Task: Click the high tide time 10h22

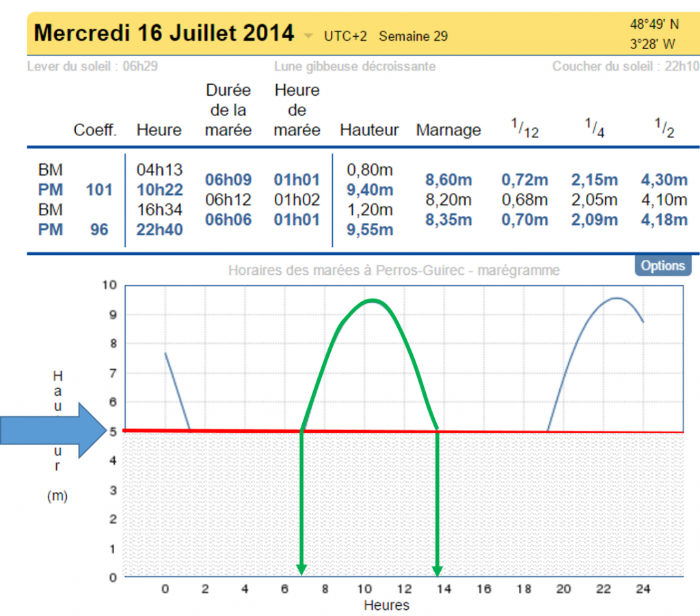Action: pos(159,189)
